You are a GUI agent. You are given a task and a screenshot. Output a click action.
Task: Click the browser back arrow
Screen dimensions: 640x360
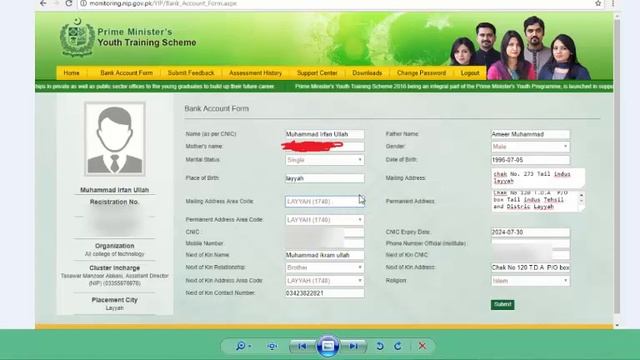pyautogui.click(x=43, y=3)
